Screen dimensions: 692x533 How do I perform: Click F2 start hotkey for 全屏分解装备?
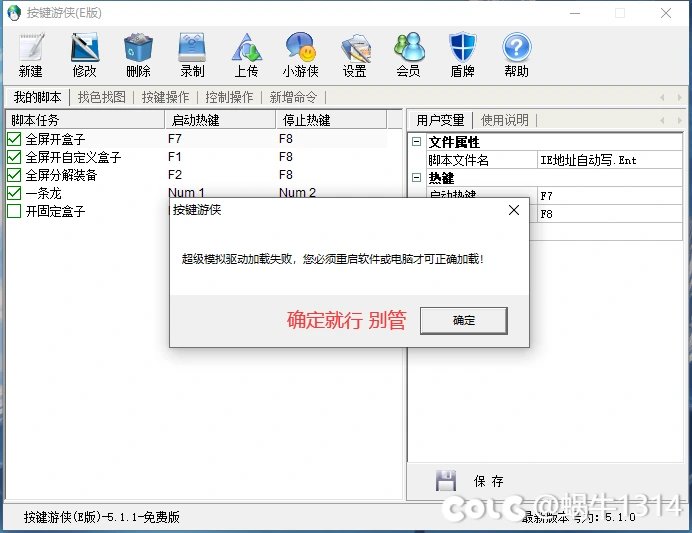(x=175, y=175)
